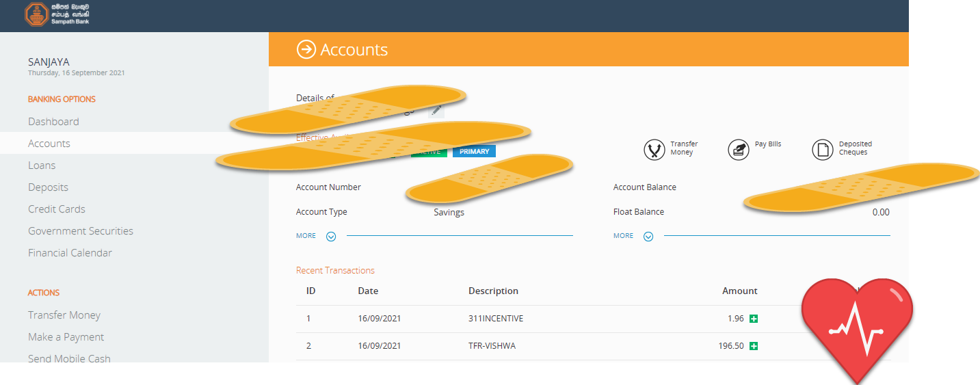Viewport: 980px width, 385px height.
Task: Click the green plus icon for 311INCENTIVE
Action: 754,319
